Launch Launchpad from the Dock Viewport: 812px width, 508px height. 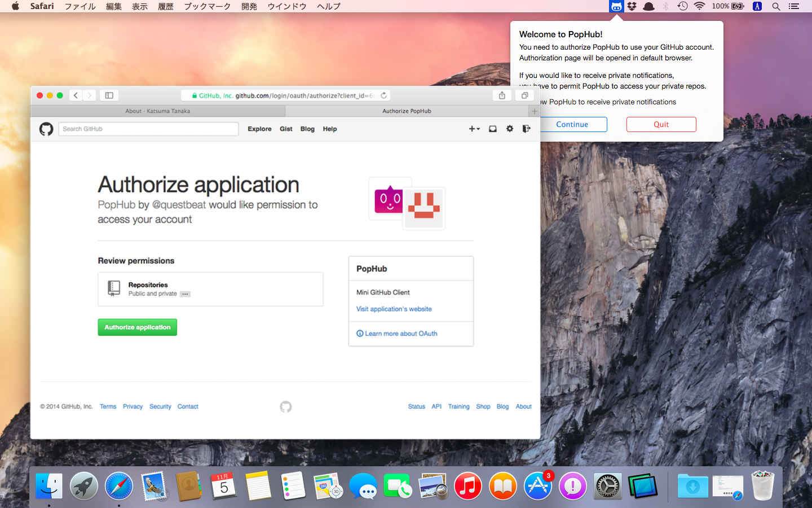(84, 486)
